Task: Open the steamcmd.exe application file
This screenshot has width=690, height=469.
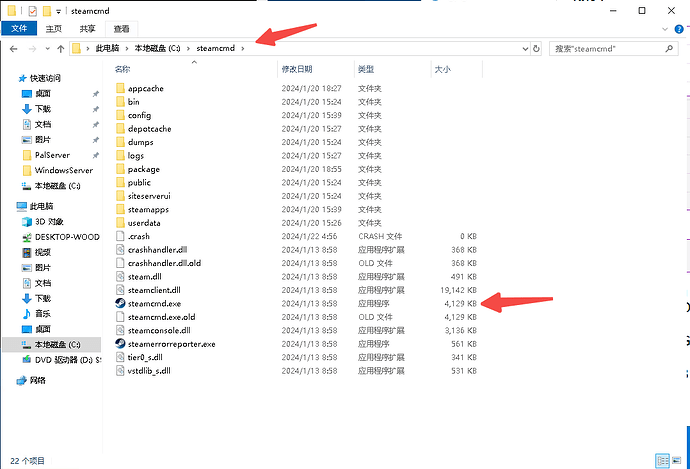Action: coord(154,304)
